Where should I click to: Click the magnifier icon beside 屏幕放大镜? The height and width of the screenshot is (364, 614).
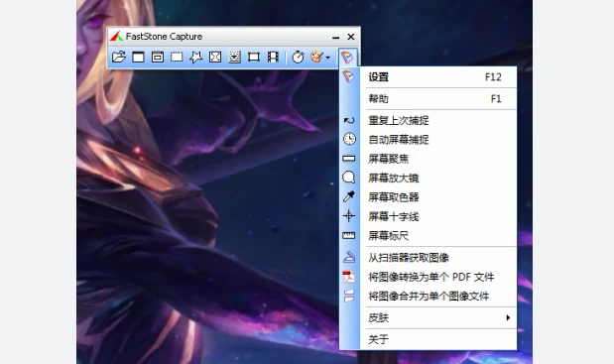tap(349, 178)
